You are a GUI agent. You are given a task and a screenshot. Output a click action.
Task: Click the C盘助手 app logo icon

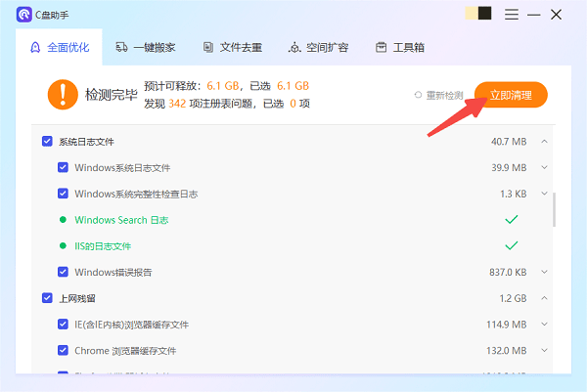click(x=23, y=14)
